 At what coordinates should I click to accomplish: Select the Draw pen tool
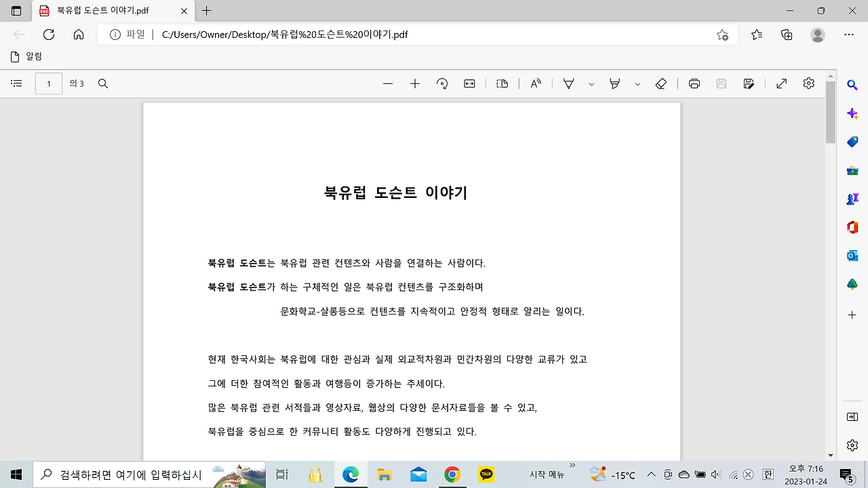pyautogui.click(x=569, y=83)
